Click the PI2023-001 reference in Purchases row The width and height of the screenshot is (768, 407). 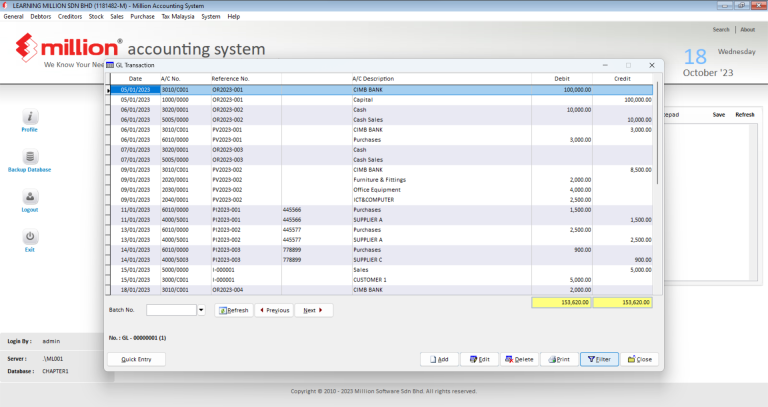(x=226, y=210)
